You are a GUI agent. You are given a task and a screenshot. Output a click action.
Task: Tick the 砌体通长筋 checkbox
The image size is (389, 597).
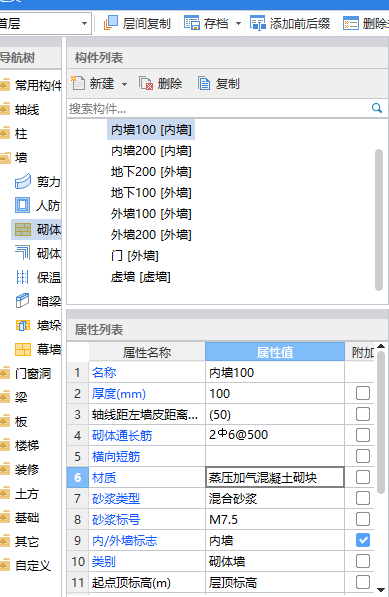pos(363,435)
